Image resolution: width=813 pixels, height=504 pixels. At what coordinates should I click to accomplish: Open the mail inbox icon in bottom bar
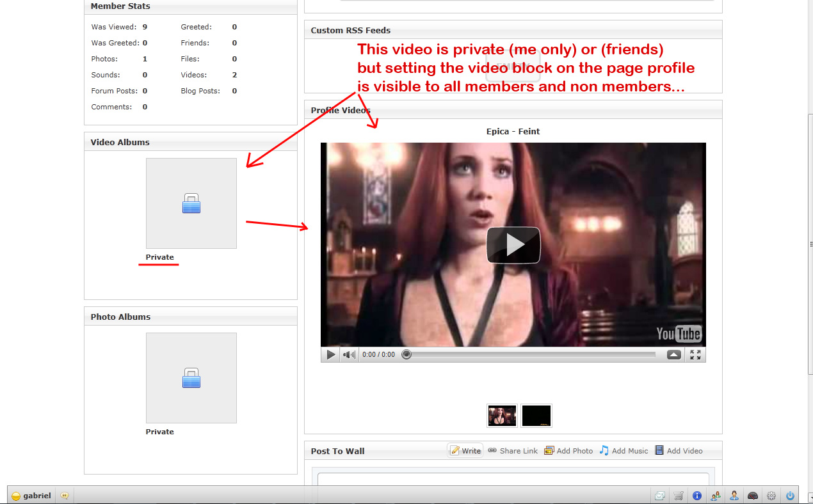[659, 496]
